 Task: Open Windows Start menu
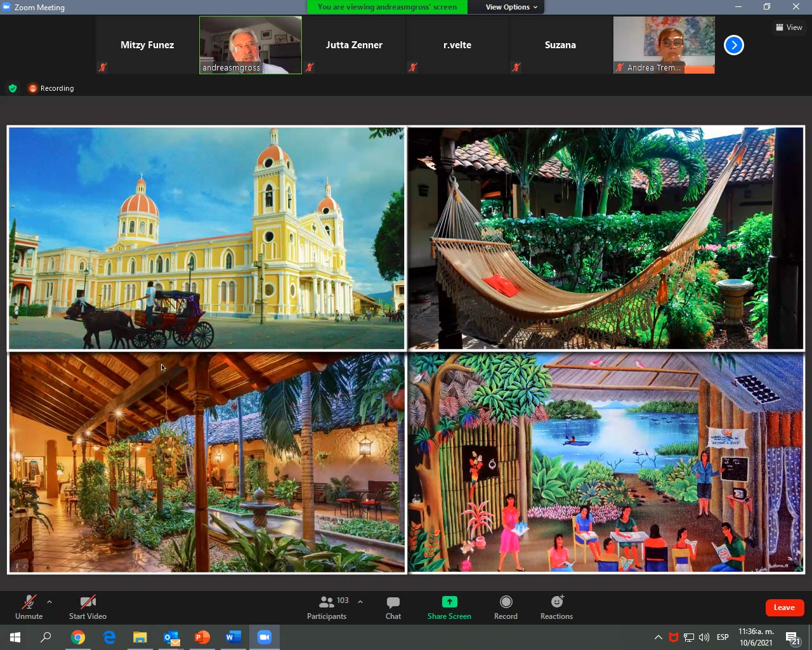pyautogui.click(x=15, y=637)
